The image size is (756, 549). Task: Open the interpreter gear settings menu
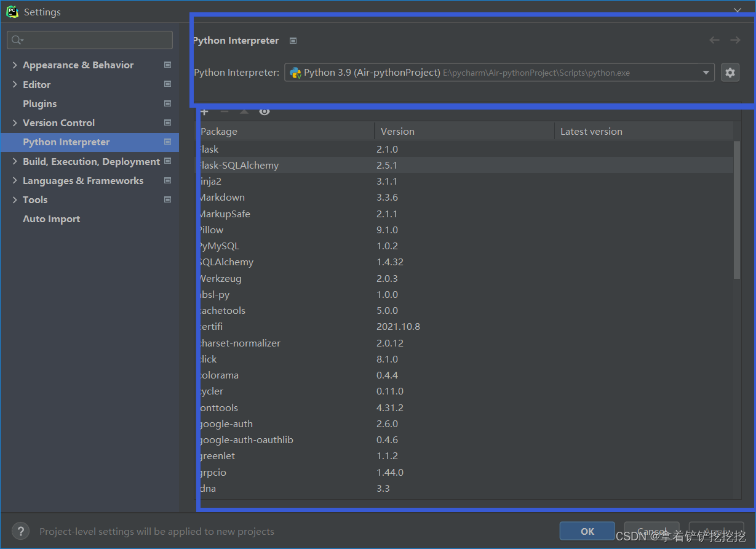tap(730, 73)
